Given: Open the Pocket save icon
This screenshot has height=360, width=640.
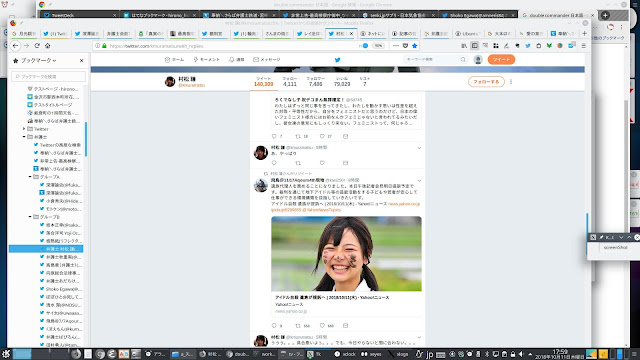Looking at the screenshot, I should 405,46.
